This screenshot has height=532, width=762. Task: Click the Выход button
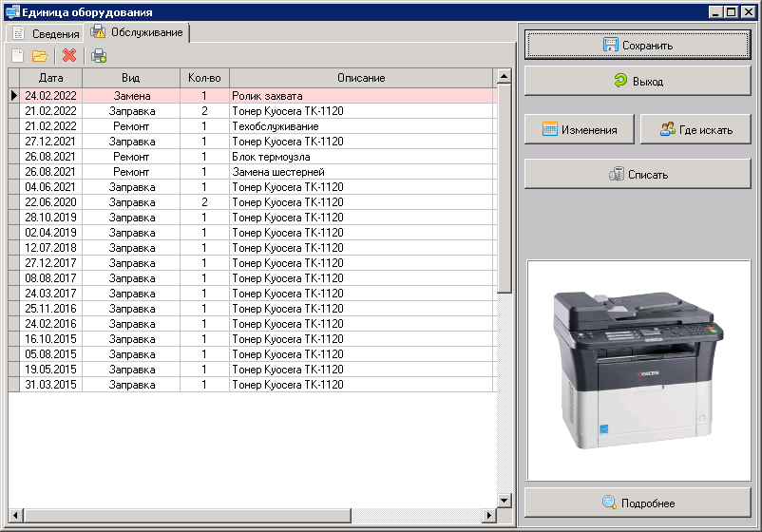pyautogui.click(x=638, y=81)
